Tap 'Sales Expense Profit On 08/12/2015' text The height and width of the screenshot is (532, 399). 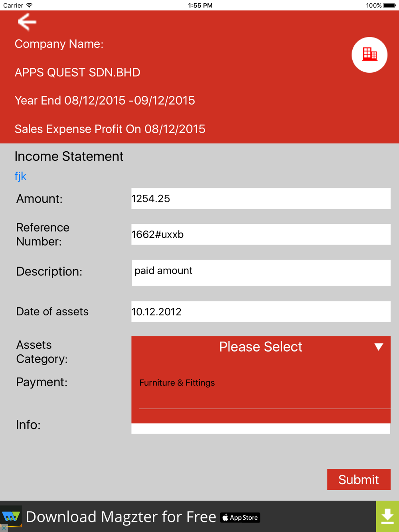(110, 129)
